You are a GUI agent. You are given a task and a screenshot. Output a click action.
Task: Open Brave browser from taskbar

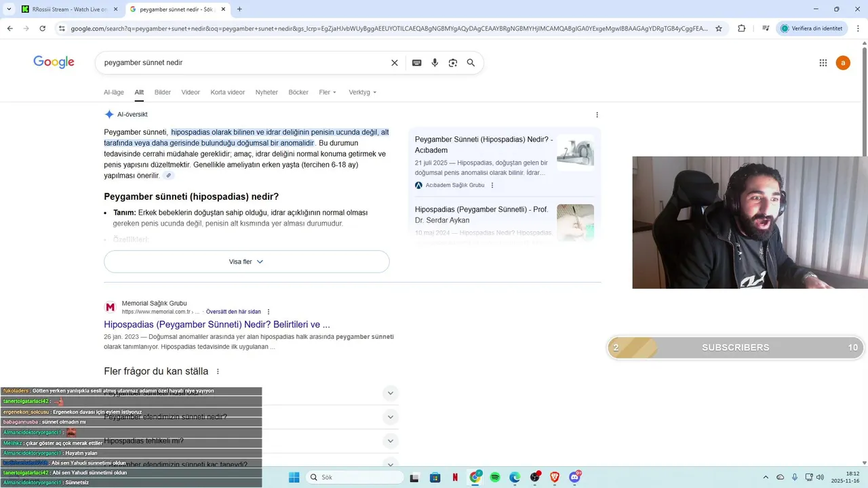pos(555,477)
